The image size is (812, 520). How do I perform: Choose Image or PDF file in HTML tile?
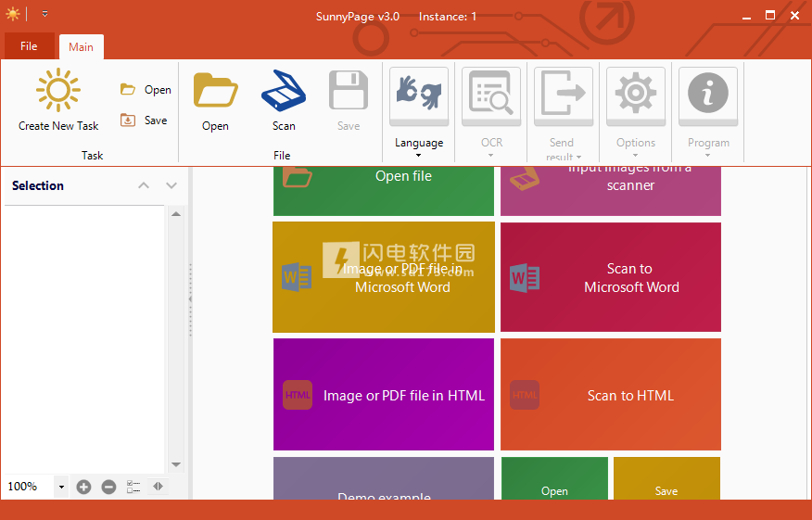click(x=384, y=395)
